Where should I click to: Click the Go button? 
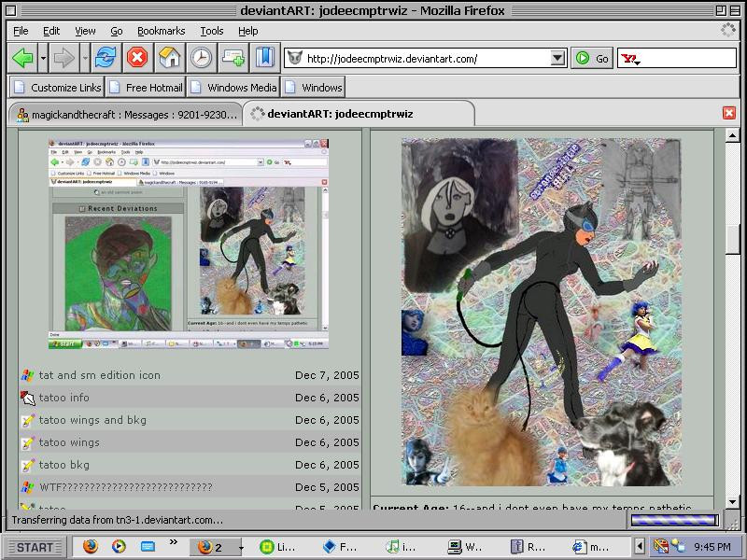pyautogui.click(x=592, y=59)
